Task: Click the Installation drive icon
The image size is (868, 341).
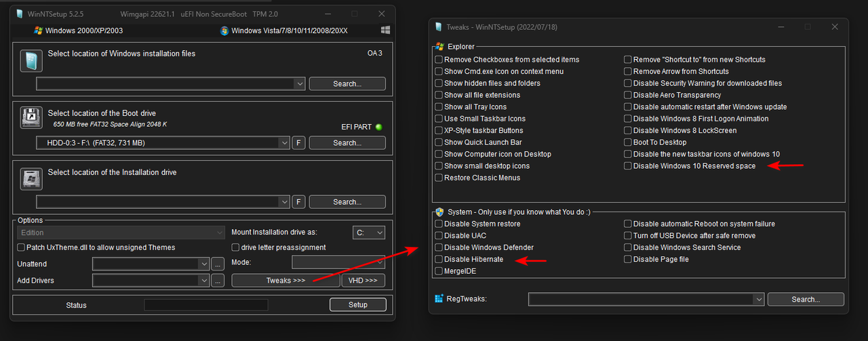Action: 31,178
